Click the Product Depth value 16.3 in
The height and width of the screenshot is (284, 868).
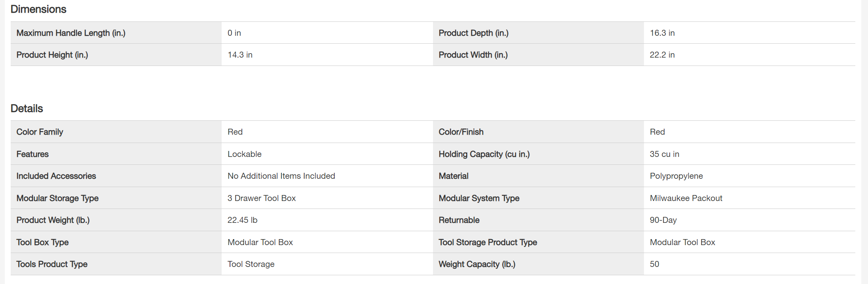(x=662, y=33)
